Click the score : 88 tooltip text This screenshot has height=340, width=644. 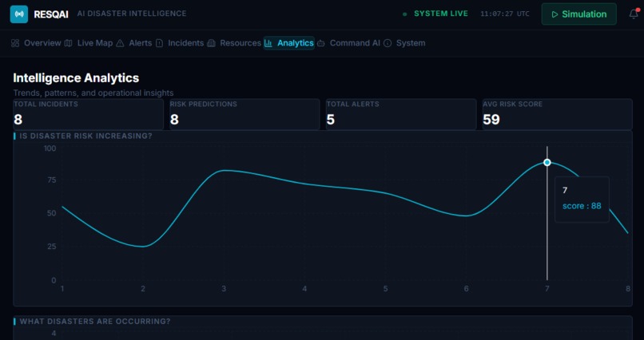(582, 206)
